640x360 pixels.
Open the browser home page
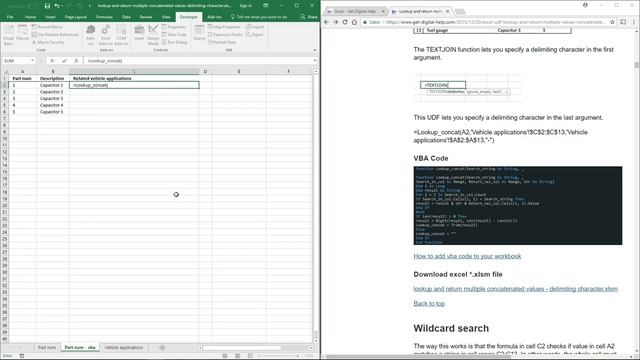click(354, 22)
